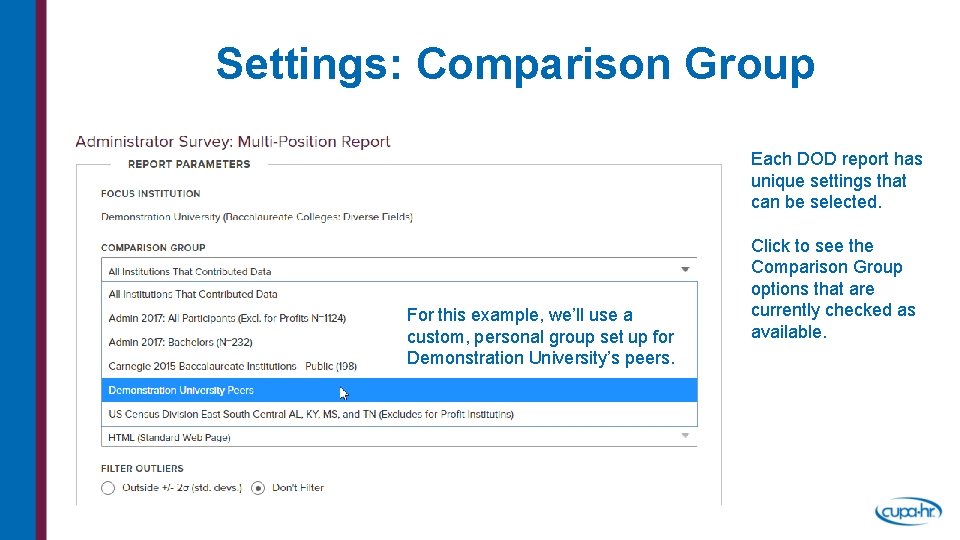Choose the Don't Filter radio option
The width and height of the screenshot is (960, 540).
pyautogui.click(x=258, y=488)
